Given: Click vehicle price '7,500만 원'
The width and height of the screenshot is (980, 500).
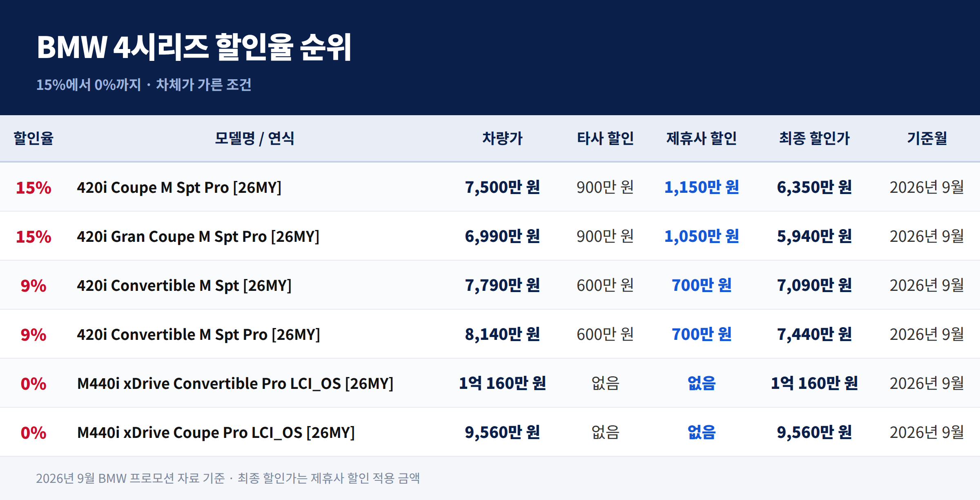Looking at the screenshot, I should point(502,187).
